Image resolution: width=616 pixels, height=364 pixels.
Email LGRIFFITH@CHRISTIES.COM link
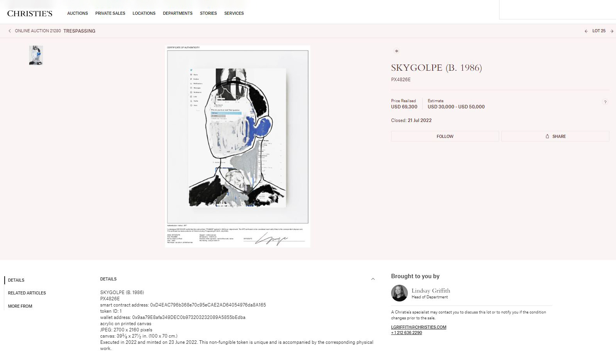click(419, 327)
